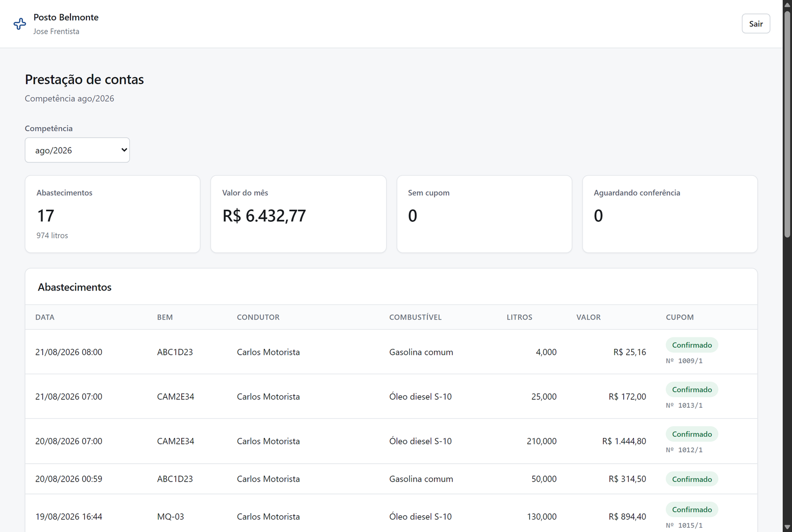792x532 pixels.
Task: Click Confirmado badge for coupon 1009/1
Action: point(692,345)
